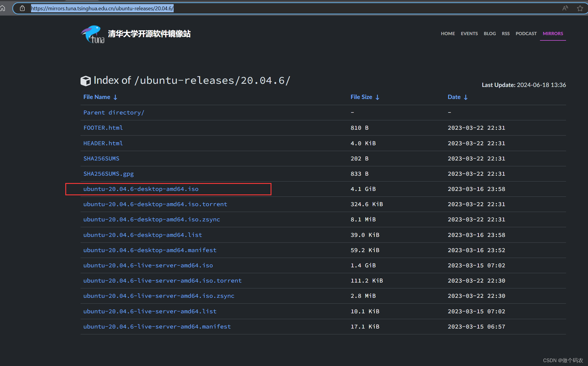Open the Parent directory link

pos(114,112)
